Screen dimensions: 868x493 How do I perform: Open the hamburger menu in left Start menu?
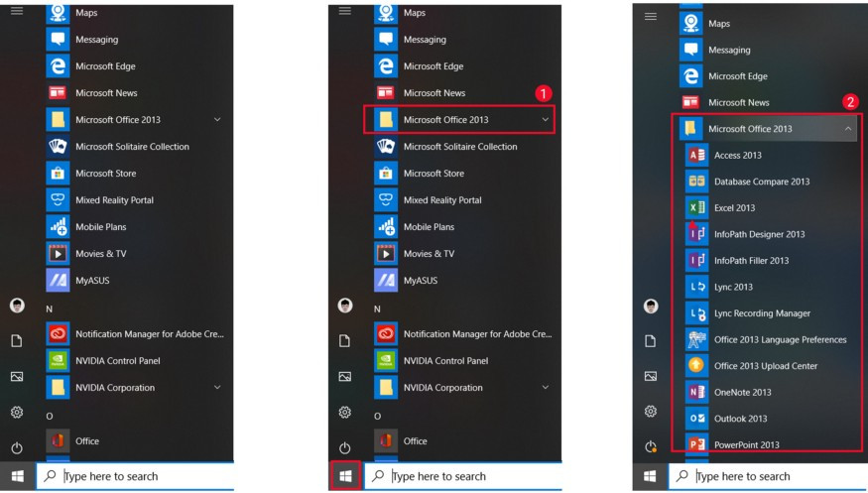17,11
